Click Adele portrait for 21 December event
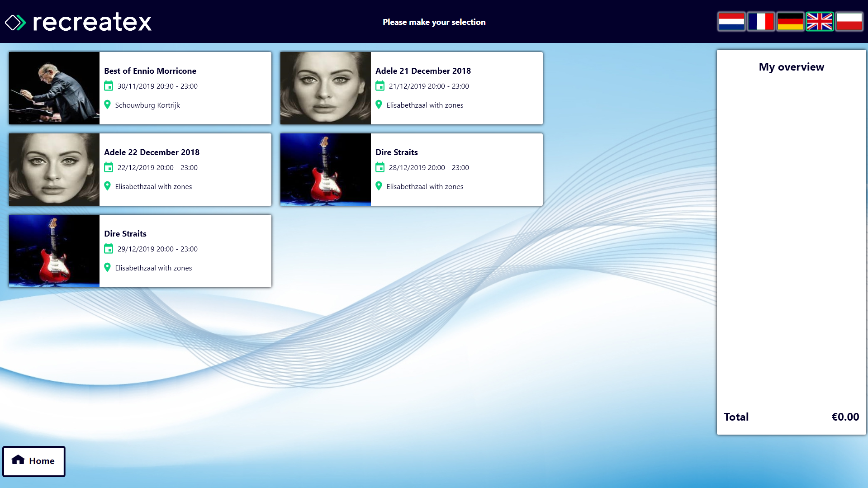The height and width of the screenshot is (488, 868). [x=326, y=88]
